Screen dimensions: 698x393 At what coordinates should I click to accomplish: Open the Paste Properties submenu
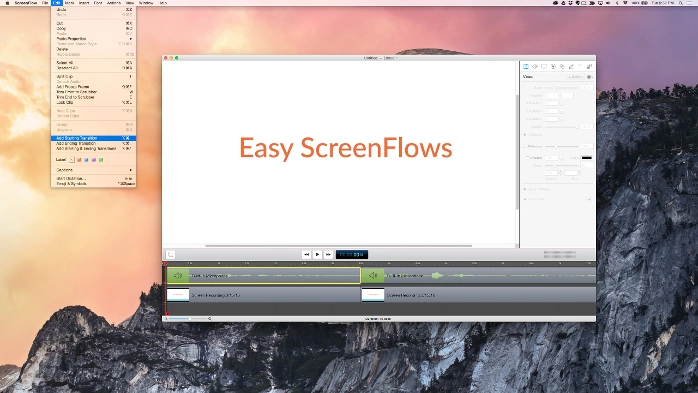[93, 39]
